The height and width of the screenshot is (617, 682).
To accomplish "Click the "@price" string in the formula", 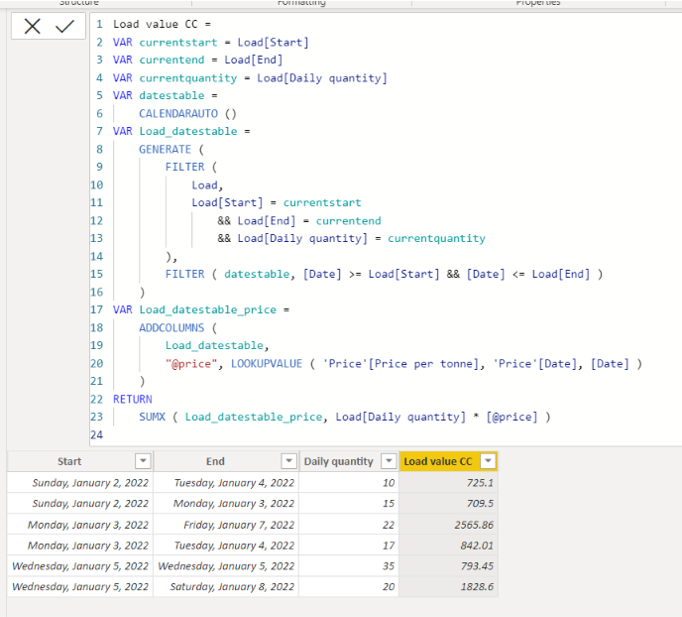I will coord(191,364).
